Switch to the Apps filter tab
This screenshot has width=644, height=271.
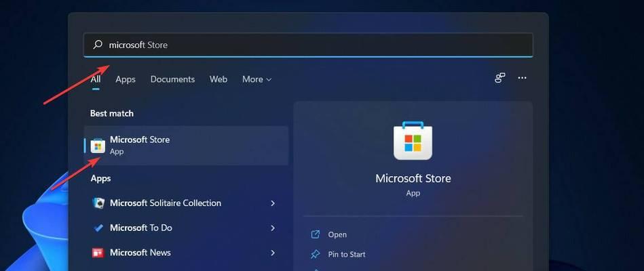(126, 79)
